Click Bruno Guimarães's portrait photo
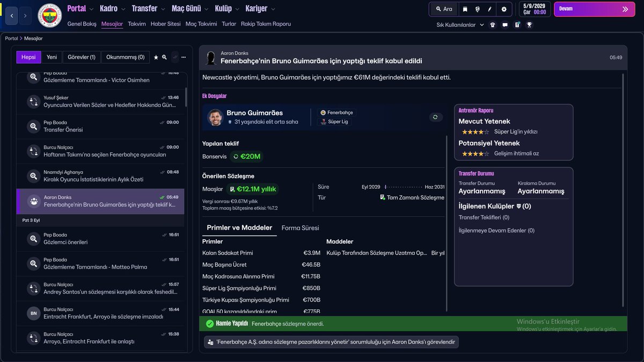 [x=215, y=117]
